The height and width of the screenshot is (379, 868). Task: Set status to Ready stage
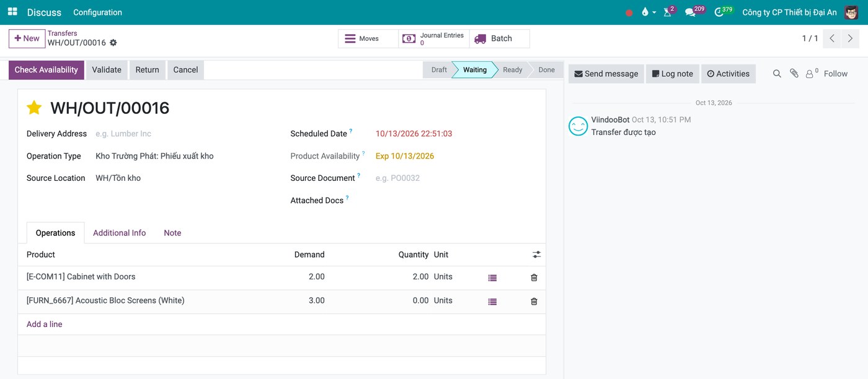[x=512, y=70]
